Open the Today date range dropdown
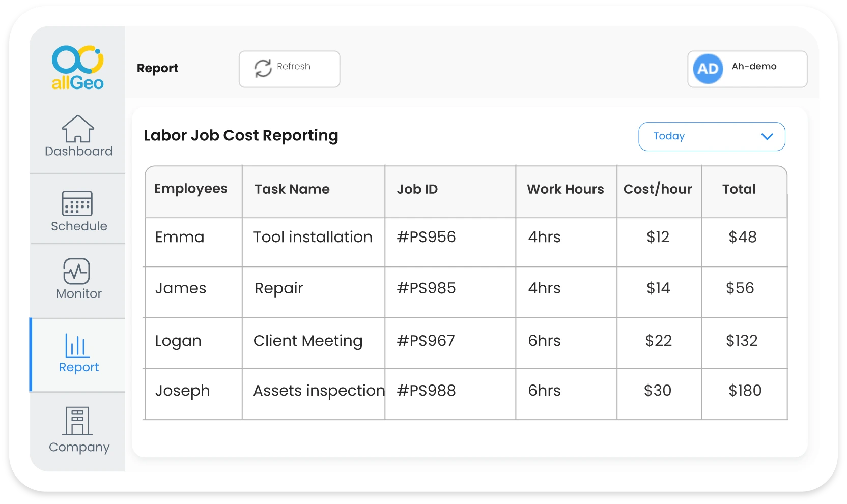 pos(711,136)
